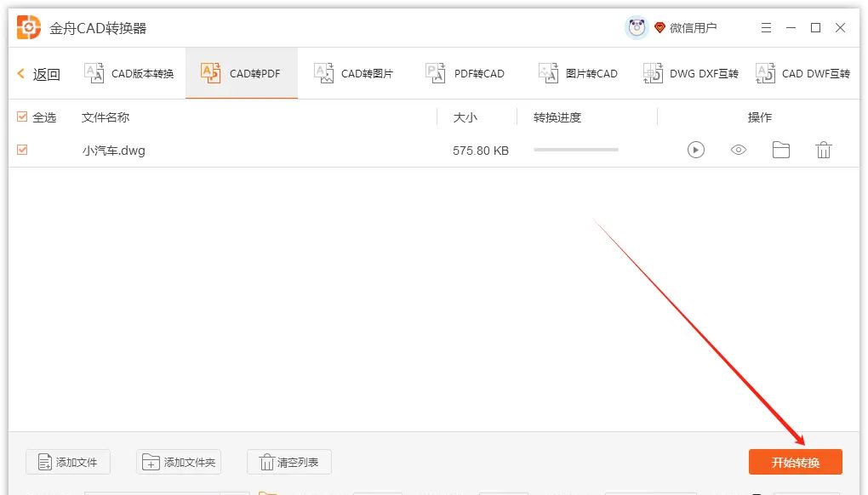Maximize the 金舟CAD转换器 window
Screen dimensions: 868x495
[x=815, y=28]
